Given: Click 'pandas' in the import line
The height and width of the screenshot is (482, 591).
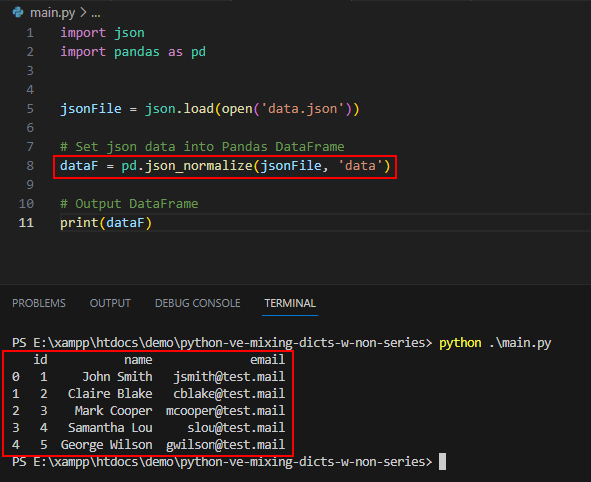Looking at the screenshot, I should pyautogui.click(x=137, y=52).
